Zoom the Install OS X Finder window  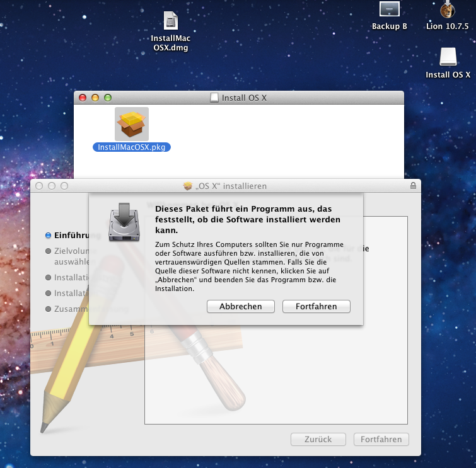pos(108,98)
